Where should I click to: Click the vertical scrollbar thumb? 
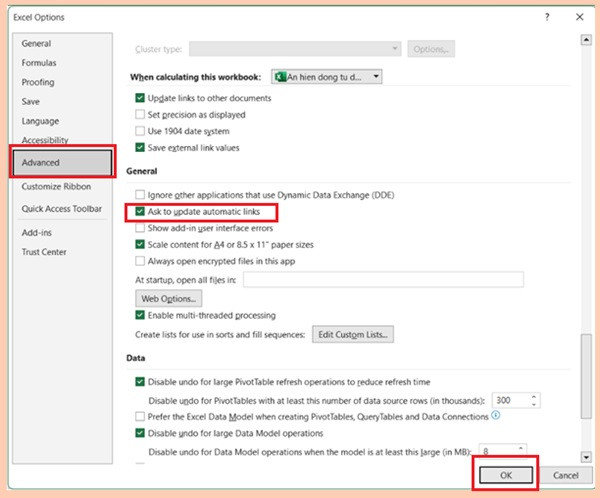[x=586, y=377]
